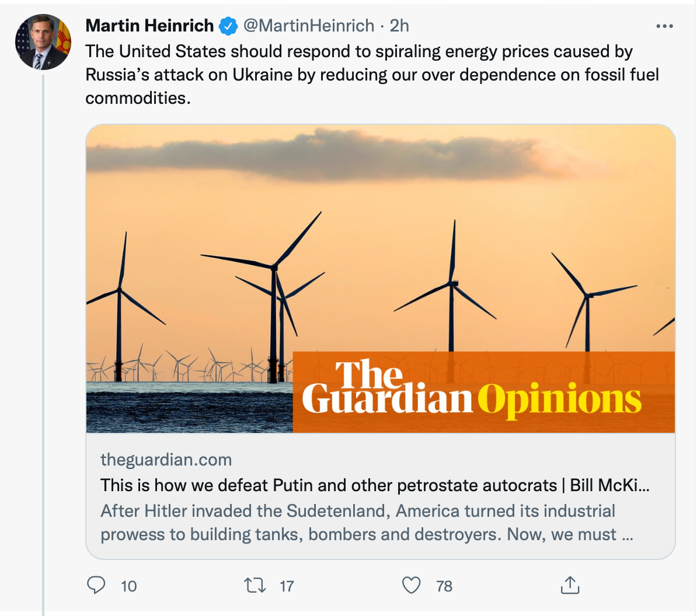Open the More options ellipsis menu
Screen dimensions: 697x616
click(664, 26)
